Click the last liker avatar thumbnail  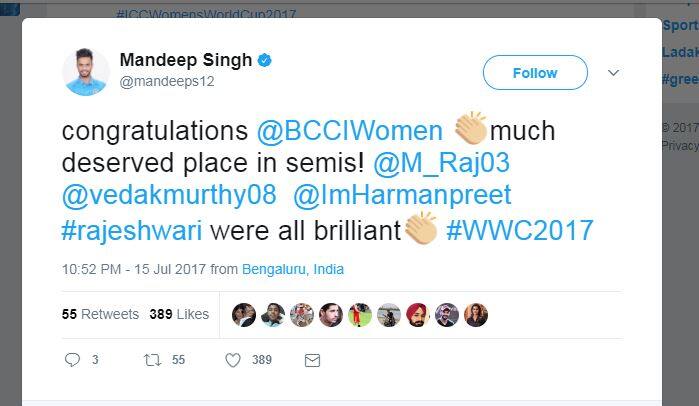click(476, 315)
